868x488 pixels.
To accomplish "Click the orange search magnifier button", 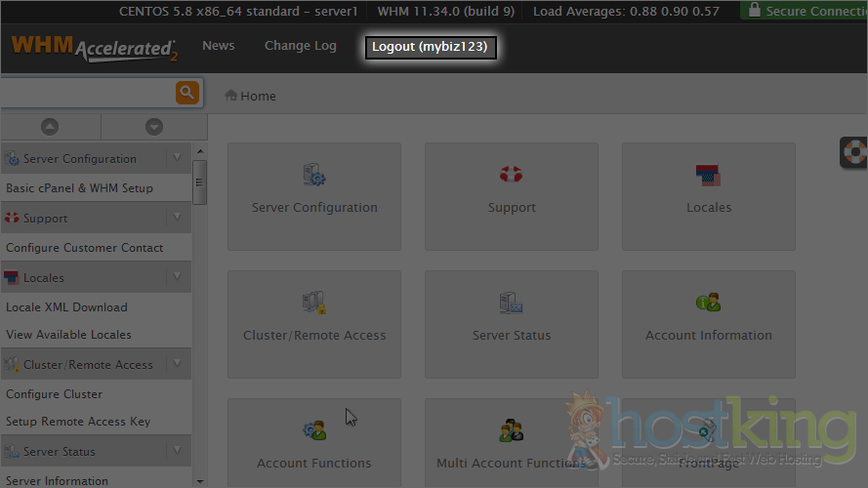I will pyautogui.click(x=187, y=93).
